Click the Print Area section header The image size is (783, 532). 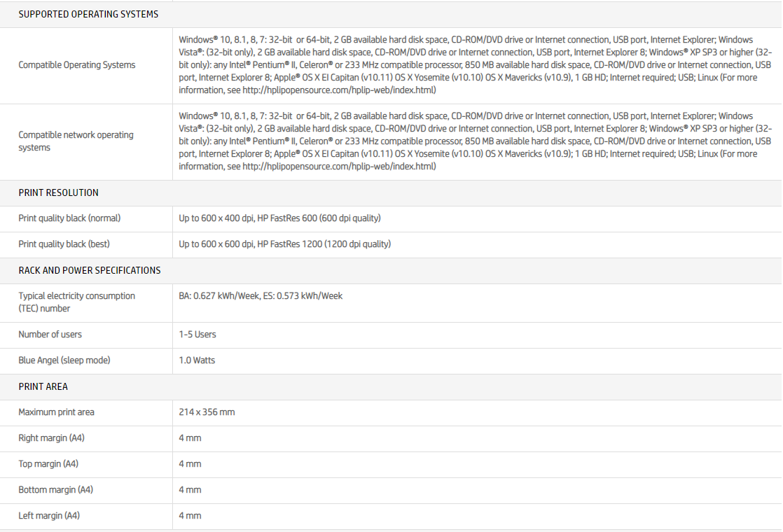[x=43, y=386]
